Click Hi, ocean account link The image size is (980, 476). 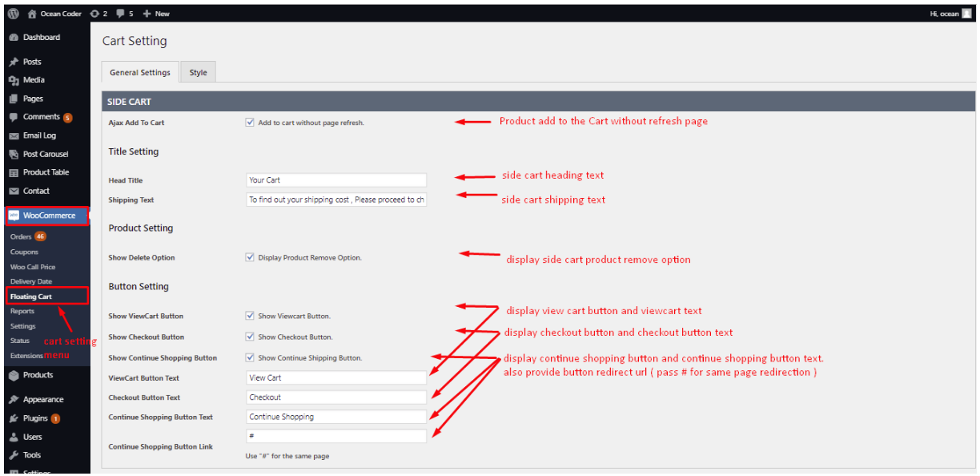[945, 14]
